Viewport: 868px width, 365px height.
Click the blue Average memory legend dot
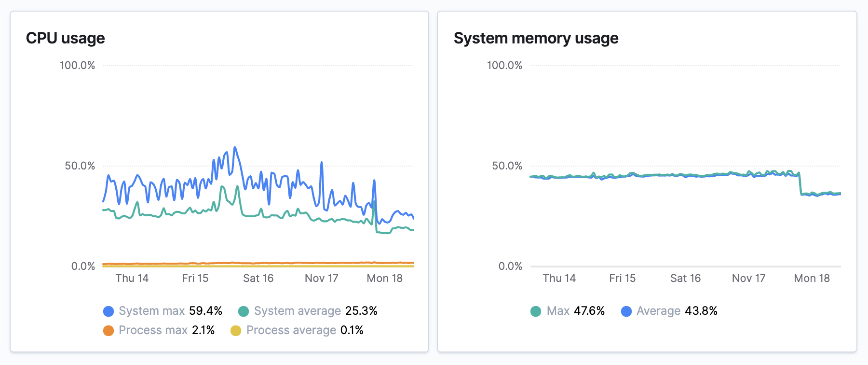click(x=626, y=311)
